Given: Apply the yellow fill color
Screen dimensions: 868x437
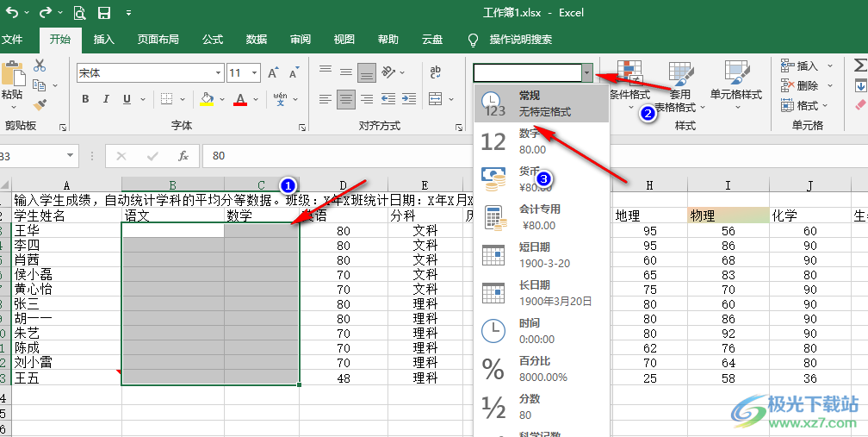Looking at the screenshot, I should (x=207, y=99).
